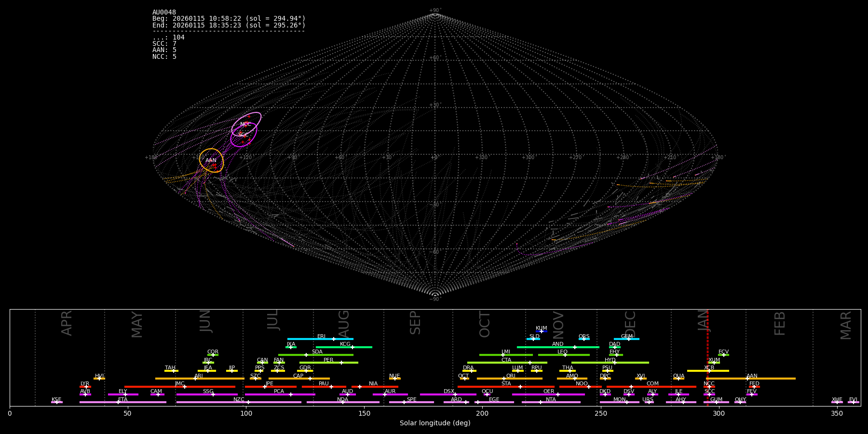
Task: Click the SPE shower label
Action: click(x=411, y=400)
